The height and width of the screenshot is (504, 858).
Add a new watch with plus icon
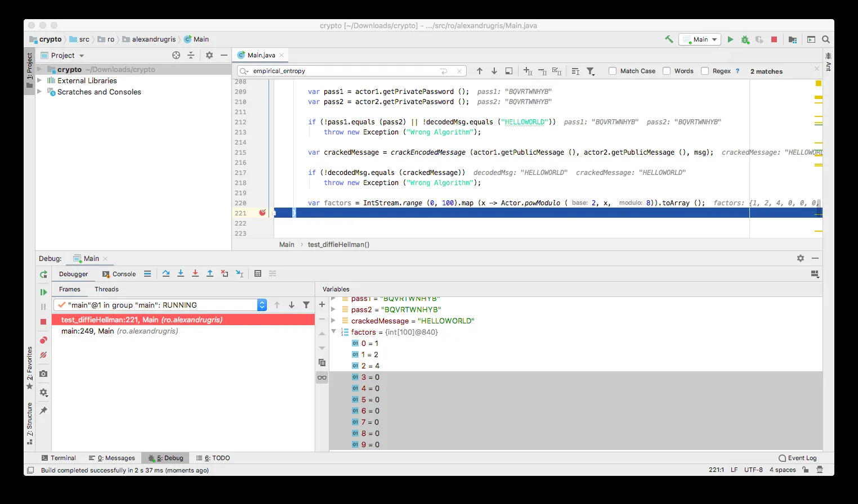pos(322,305)
